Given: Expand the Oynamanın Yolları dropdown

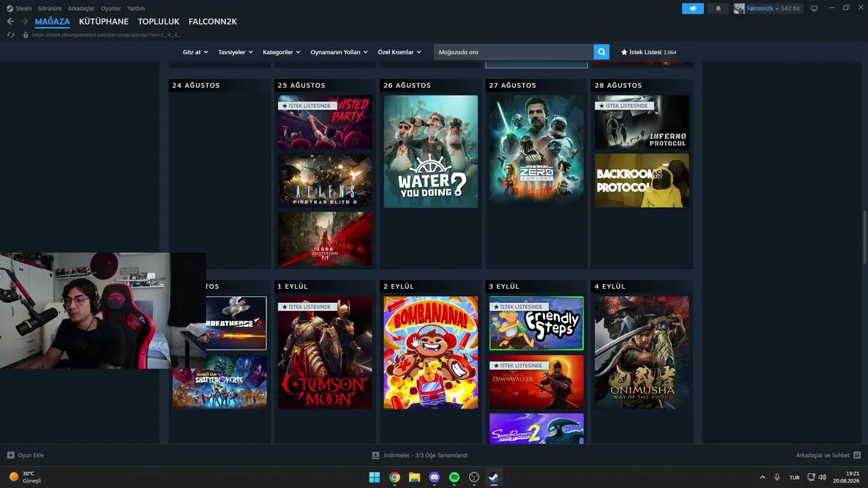Looking at the screenshot, I should [339, 52].
